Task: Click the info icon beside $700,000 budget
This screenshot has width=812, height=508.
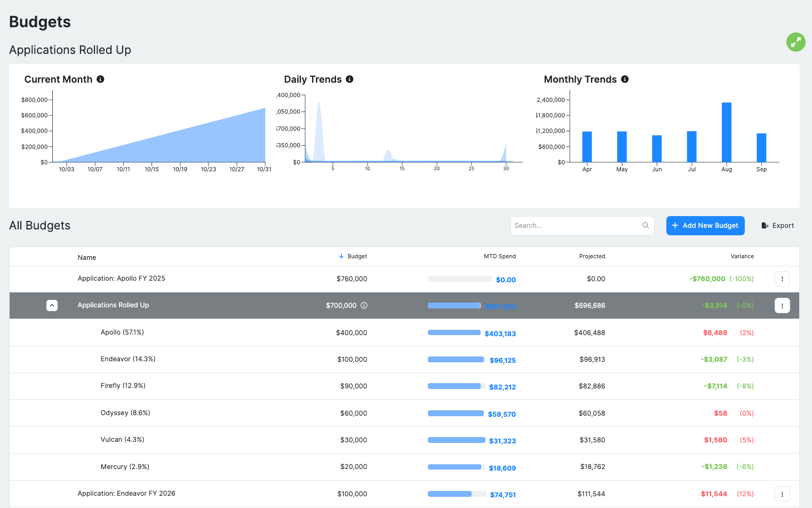Action: coord(364,306)
